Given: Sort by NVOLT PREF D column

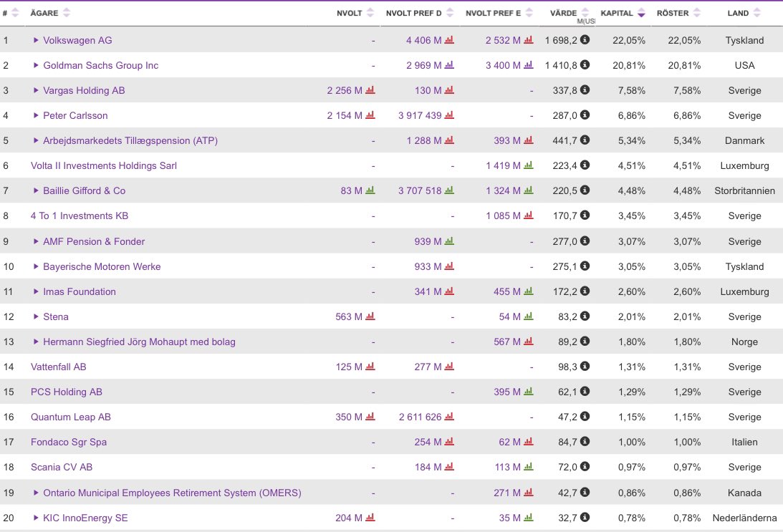Looking at the screenshot, I should point(420,13).
